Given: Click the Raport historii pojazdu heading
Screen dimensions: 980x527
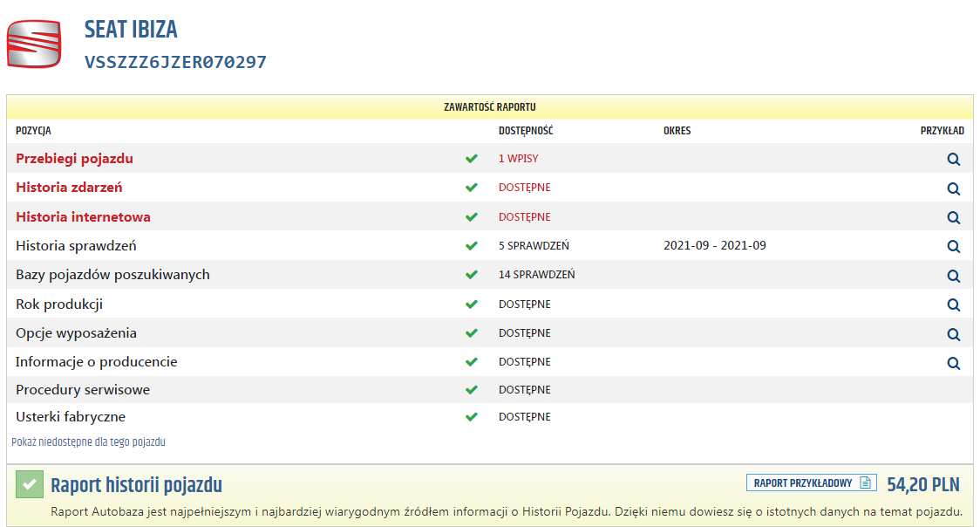Looking at the screenshot, I should [x=136, y=485].
